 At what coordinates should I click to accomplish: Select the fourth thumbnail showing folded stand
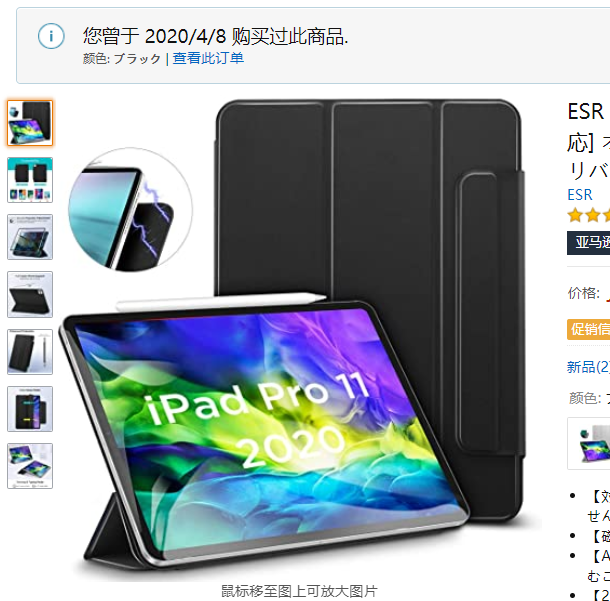point(30,294)
